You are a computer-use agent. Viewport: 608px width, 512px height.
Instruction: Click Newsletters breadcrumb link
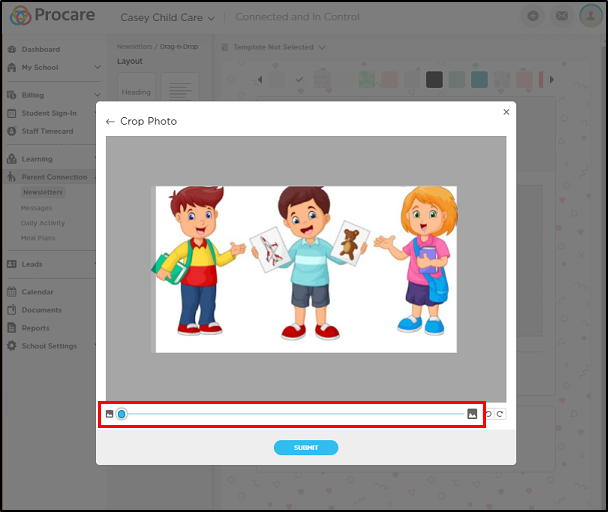[x=135, y=47]
